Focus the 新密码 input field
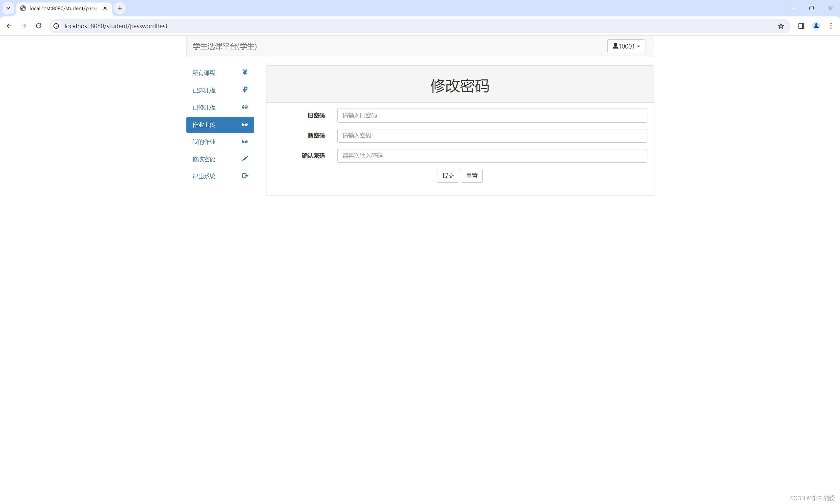The width and height of the screenshot is (840, 504). tap(492, 135)
